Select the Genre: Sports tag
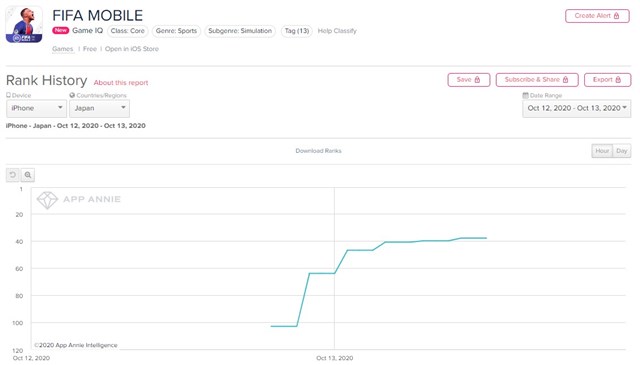The height and width of the screenshot is (365, 640). pyautogui.click(x=176, y=31)
